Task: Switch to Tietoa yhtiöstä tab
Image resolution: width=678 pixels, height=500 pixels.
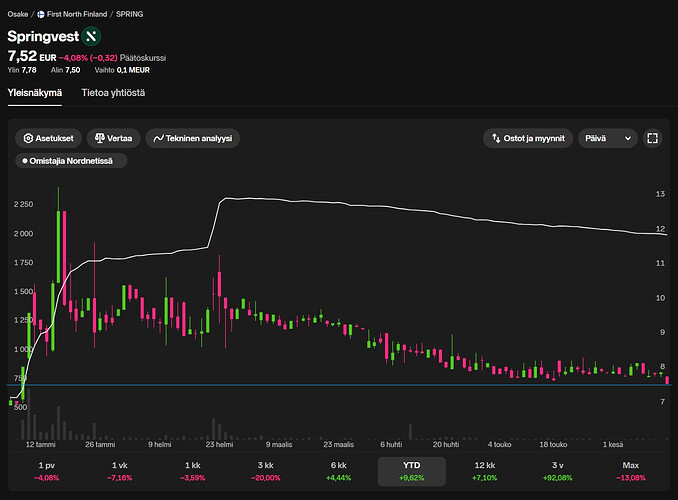Action: coord(113,93)
